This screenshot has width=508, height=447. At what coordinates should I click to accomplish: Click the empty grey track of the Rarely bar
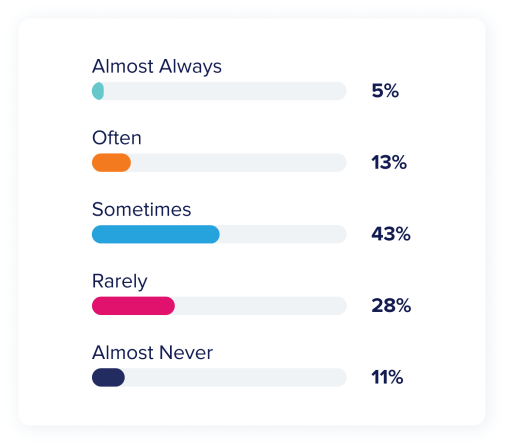(261, 306)
